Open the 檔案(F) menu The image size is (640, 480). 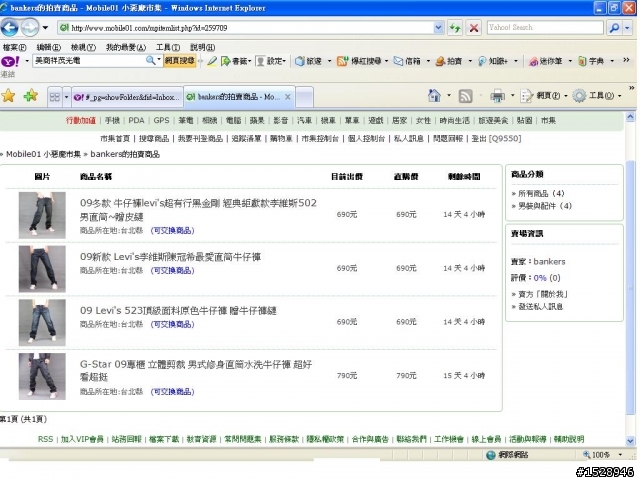[x=15, y=47]
